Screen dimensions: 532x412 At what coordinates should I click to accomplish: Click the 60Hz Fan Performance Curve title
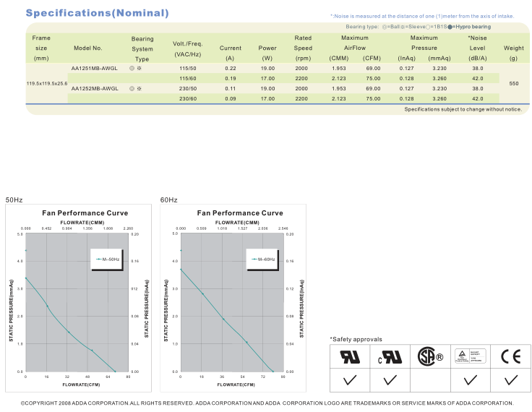point(240,213)
